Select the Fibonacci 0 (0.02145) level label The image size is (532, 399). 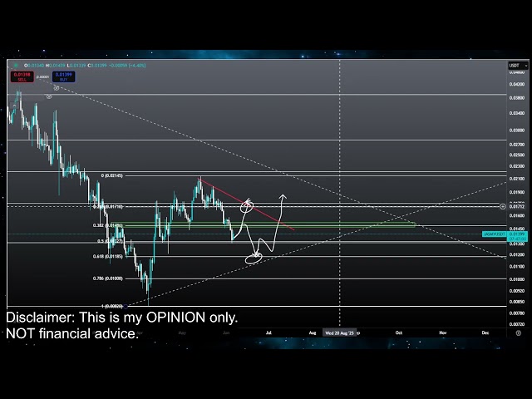[x=112, y=175]
